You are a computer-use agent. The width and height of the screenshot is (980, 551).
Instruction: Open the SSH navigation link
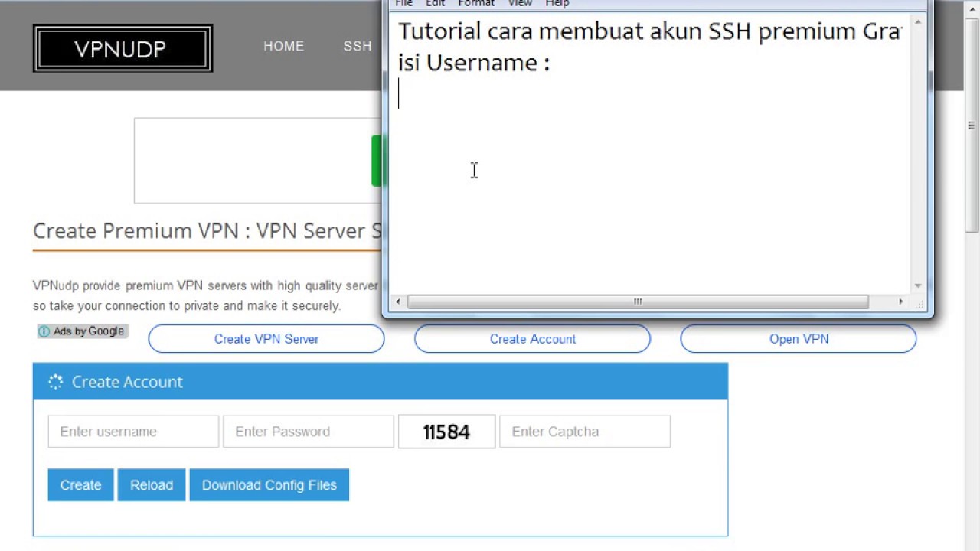click(x=358, y=46)
